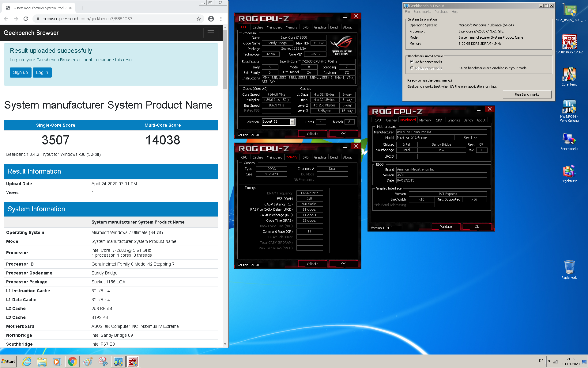Click the Single-Core Score value 3507
This screenshot has width=588, height=368.
56,140
